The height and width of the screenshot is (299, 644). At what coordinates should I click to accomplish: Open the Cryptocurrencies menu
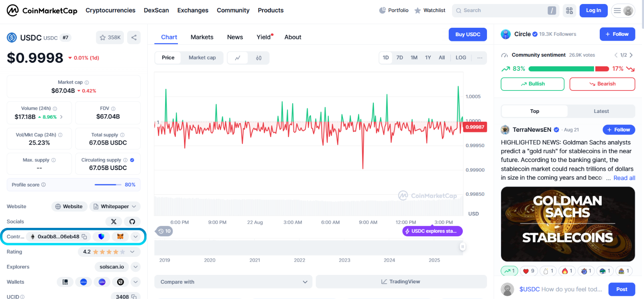pos(110,10)
